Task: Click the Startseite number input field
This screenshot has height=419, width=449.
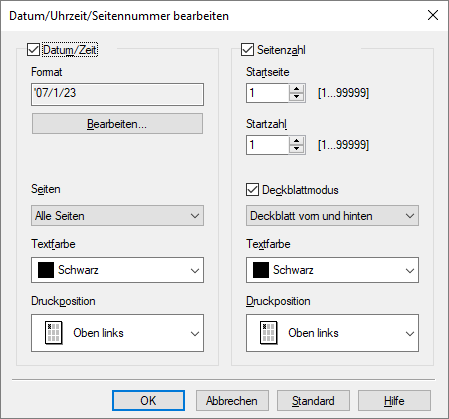Action: 268,93
